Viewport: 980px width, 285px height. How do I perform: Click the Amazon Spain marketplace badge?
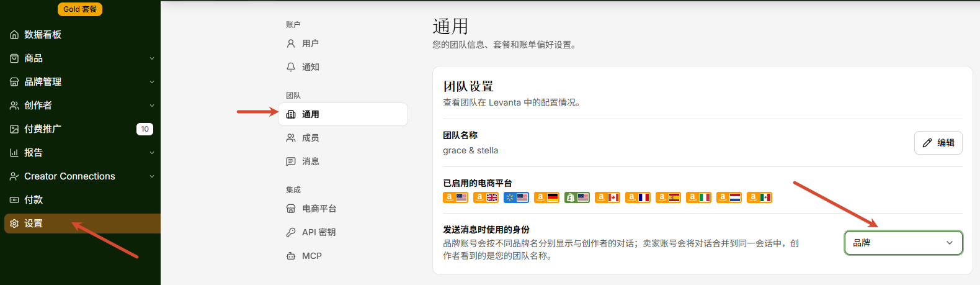point(668,197)
